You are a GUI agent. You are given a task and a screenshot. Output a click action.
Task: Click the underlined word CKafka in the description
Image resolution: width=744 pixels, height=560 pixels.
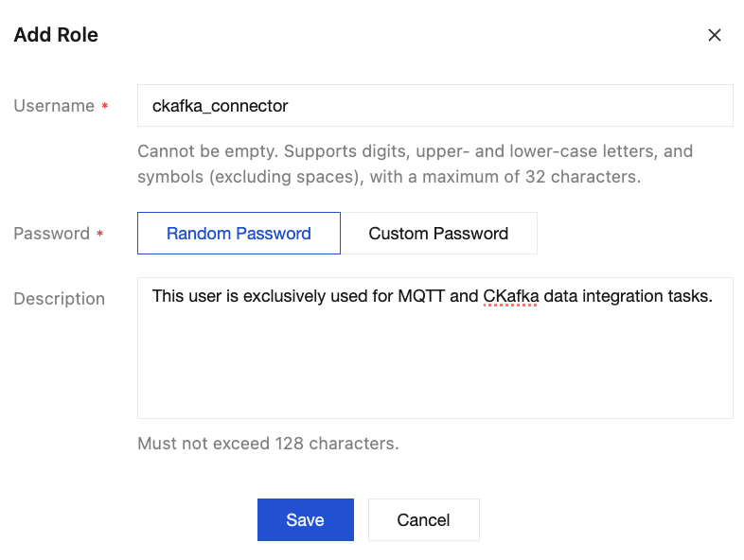[x=510, y=296]
